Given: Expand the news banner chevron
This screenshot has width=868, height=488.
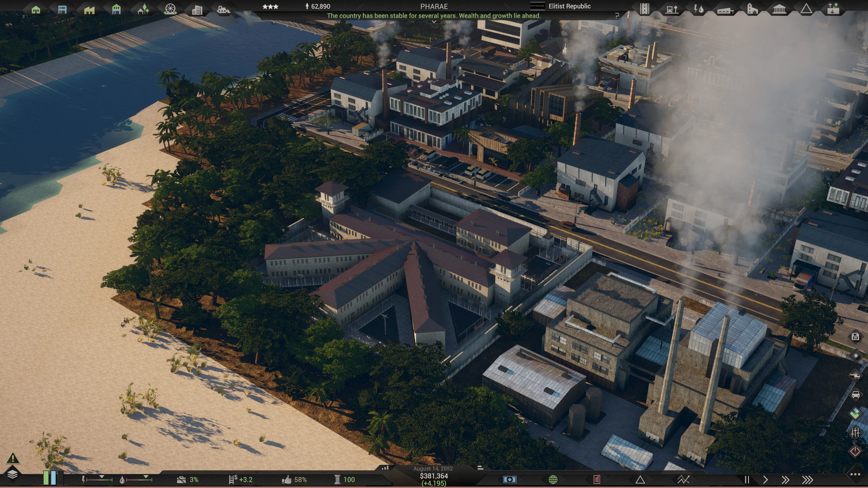Looking at the screenshot, I should tap(434, 21).
